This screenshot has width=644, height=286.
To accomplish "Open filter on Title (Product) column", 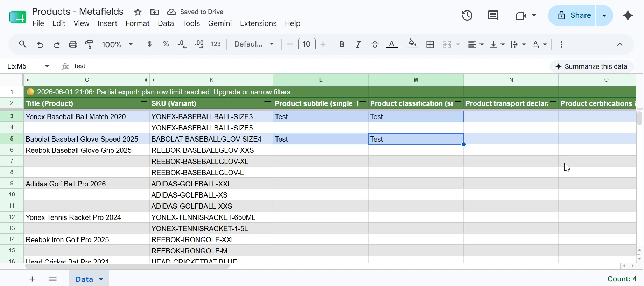I will (x=144, y=103).
